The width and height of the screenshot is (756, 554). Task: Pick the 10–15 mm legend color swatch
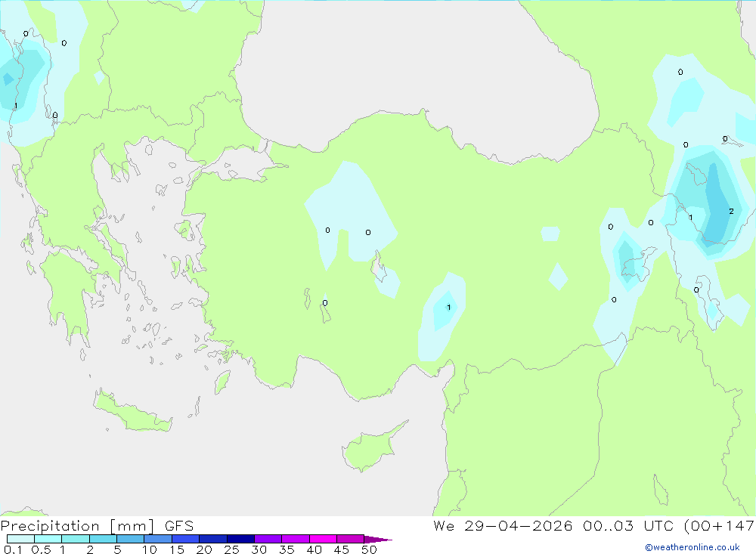(158, 539)
